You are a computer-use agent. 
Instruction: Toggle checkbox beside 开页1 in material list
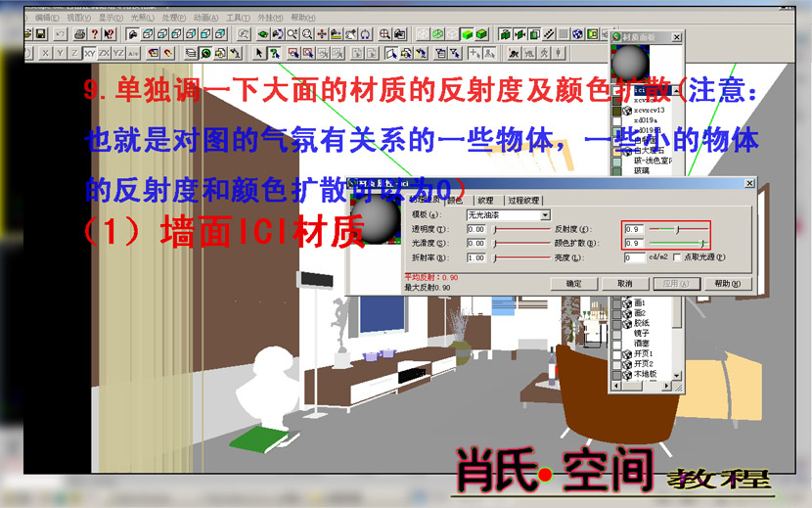point(616,354)
